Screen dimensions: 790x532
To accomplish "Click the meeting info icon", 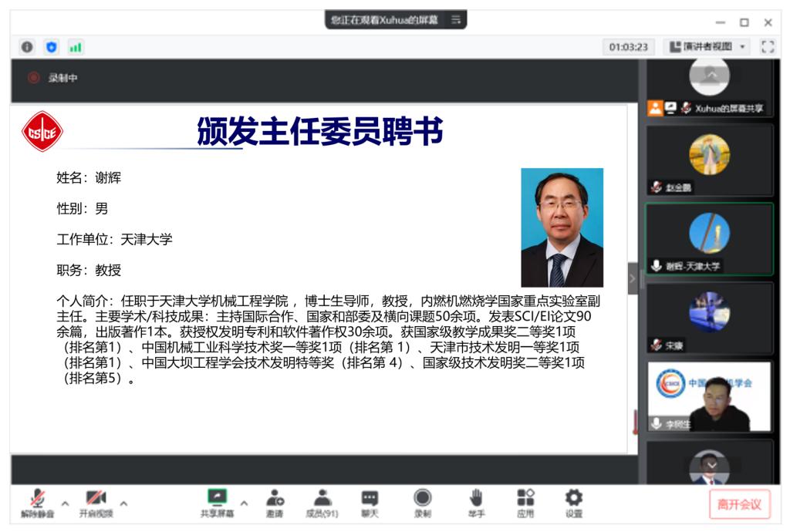I will click(27, 47).
